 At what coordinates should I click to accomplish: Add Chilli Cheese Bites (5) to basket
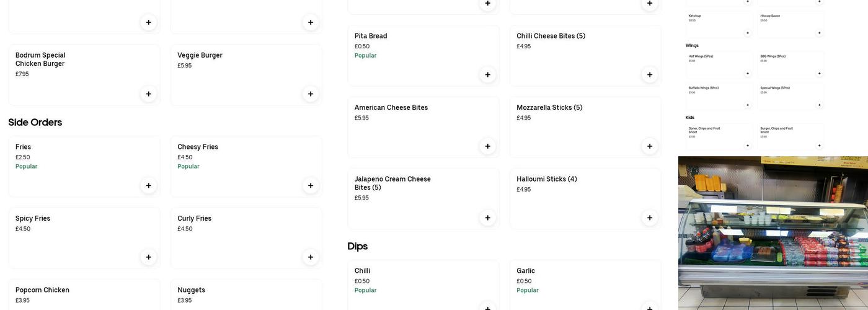[x=650, y=75]
